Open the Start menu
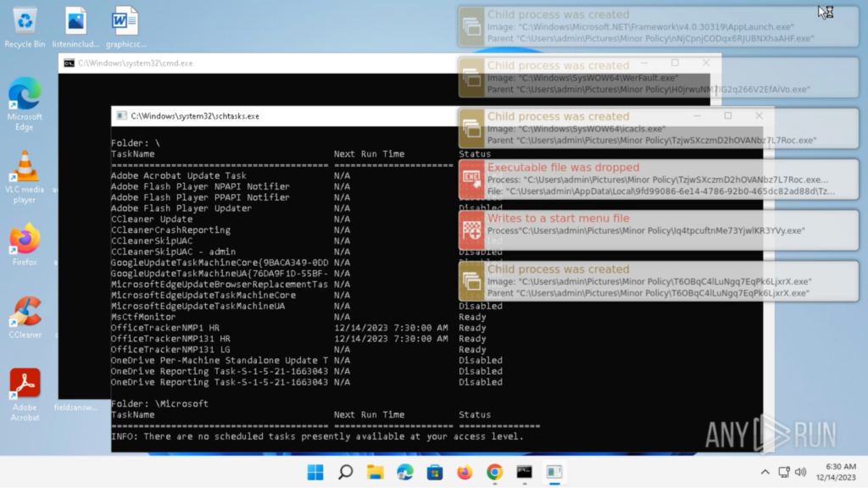Screen dimensions: 868x488 (314, 473)
